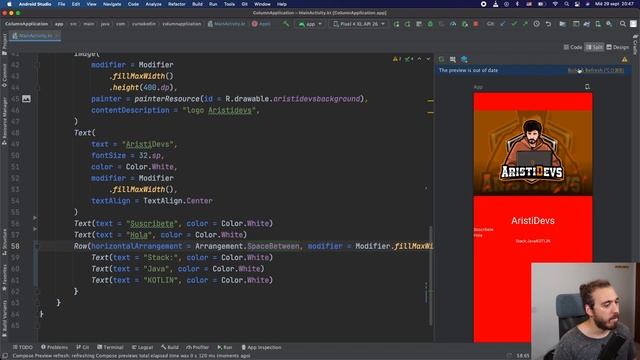
Task: Open the Navigate menu
Action: pos(112,4)
